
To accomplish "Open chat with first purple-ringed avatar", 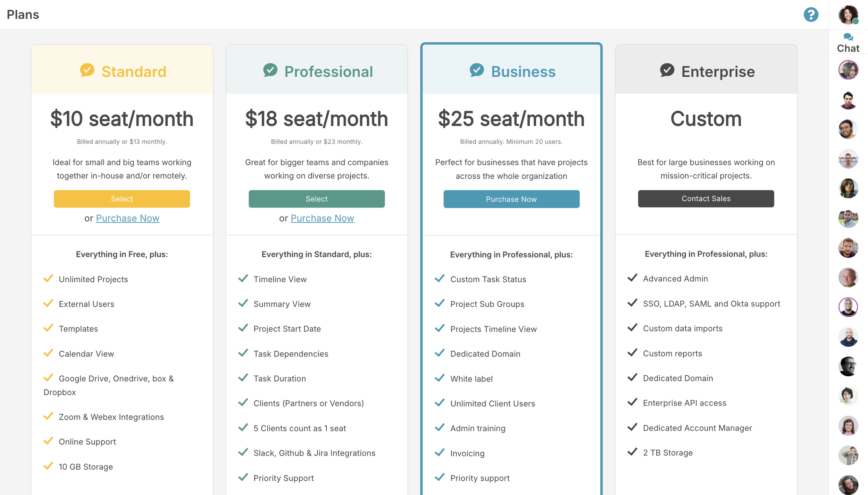I will (x=848, y=70).
